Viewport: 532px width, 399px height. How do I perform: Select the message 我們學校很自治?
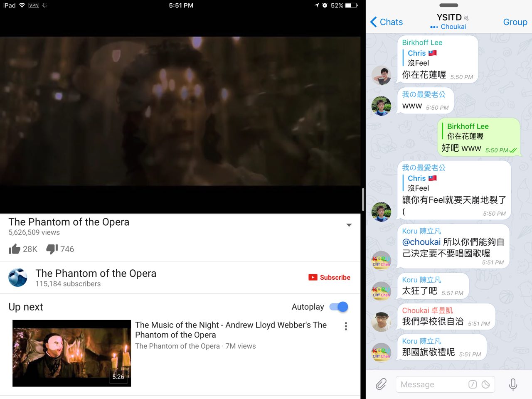point(433,321)
